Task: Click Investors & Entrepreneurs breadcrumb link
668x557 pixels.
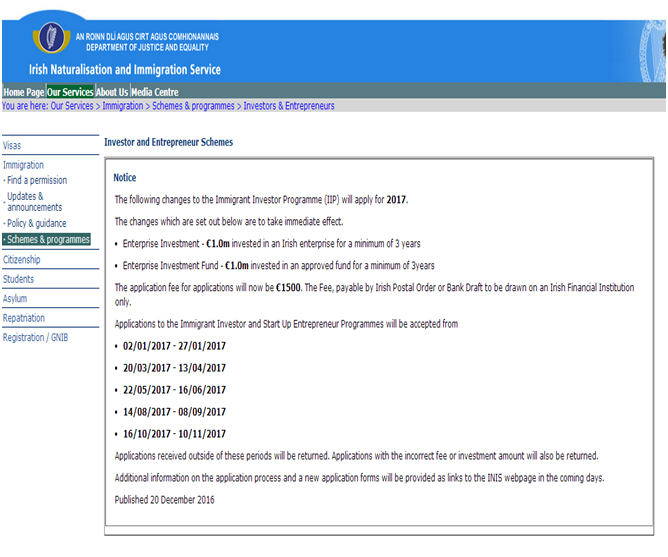Action: pos(289,106)
